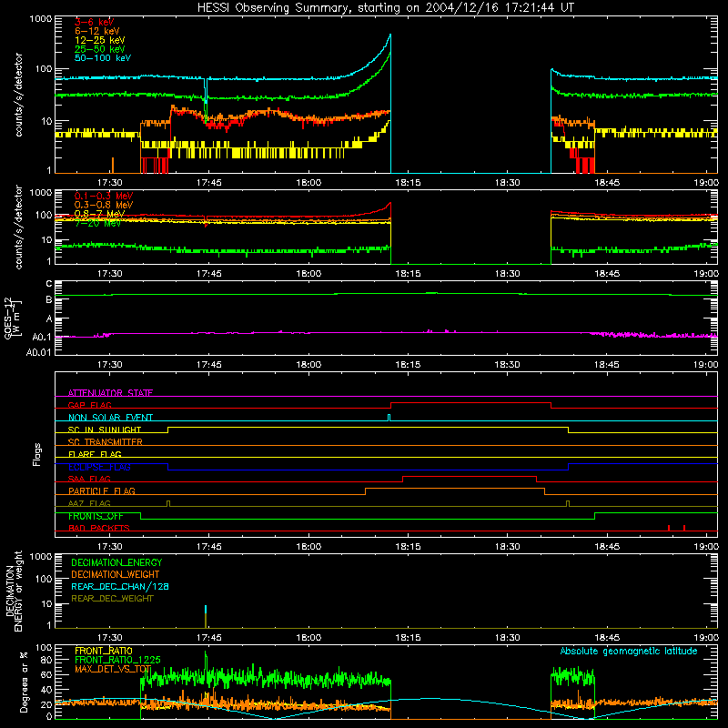
Task: Select the NON_SOLAR_EVENT flag label
Action: 110,418
